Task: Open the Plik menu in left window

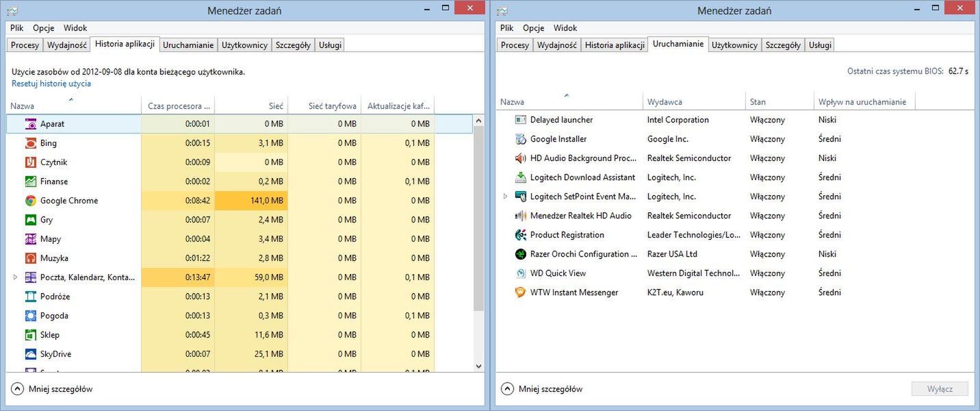Action: pos(17,28)
